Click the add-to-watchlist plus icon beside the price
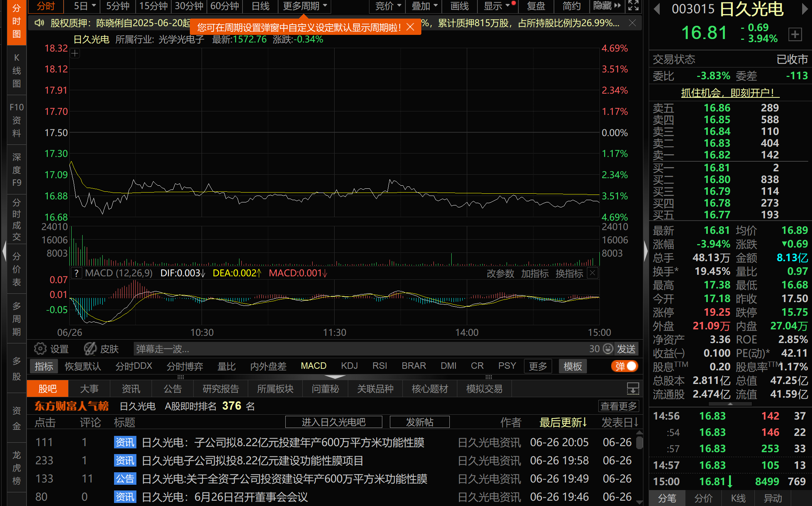 point(795,34)
